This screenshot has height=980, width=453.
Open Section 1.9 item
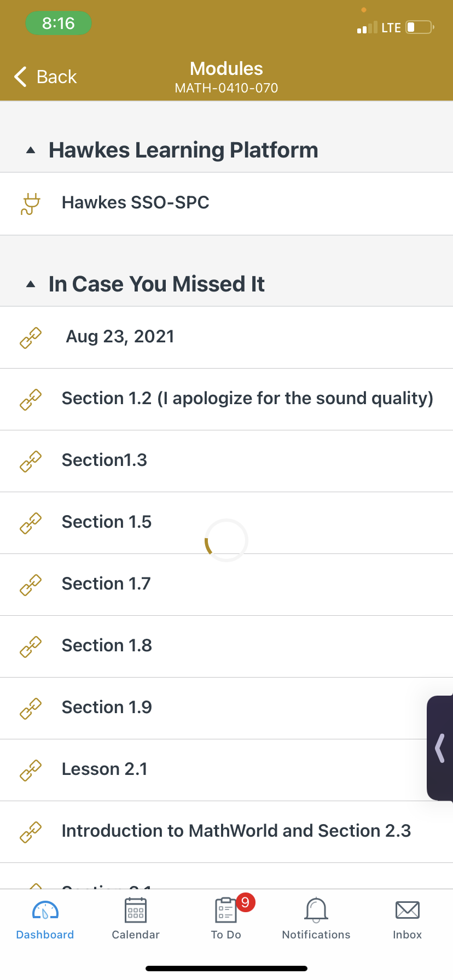pyautogui.click(x=226, y=708)
